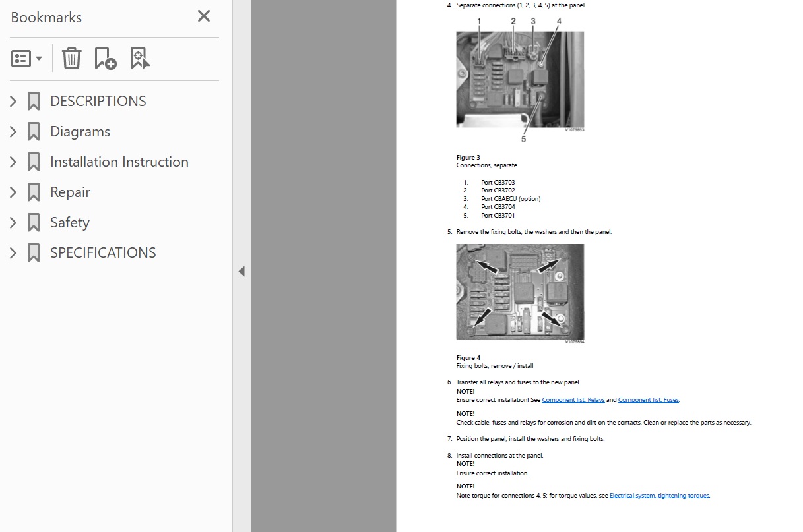This screenshot has width=803, height=532.
Task: Close the Bookmarks panel
Action: [x=204, y=16]
